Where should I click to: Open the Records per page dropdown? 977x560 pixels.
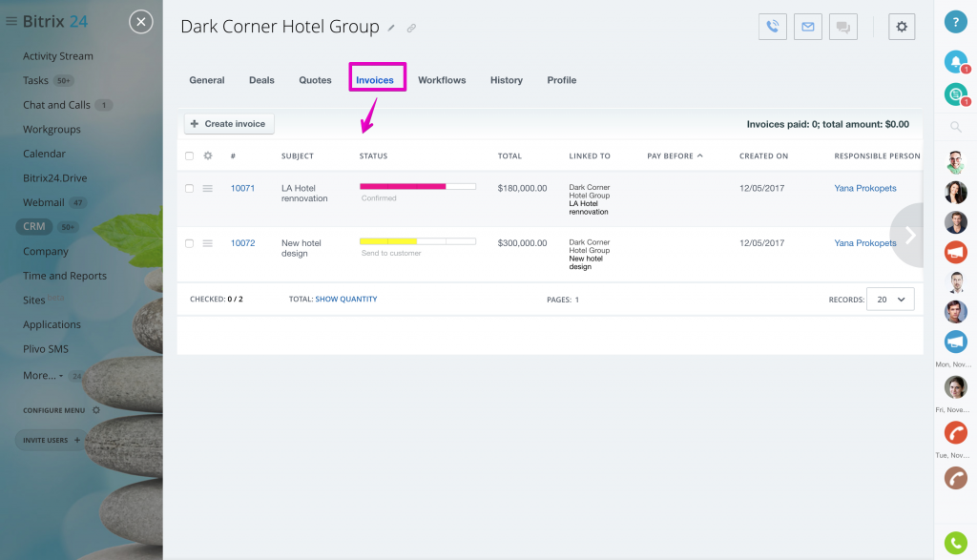tap(890, 300)
